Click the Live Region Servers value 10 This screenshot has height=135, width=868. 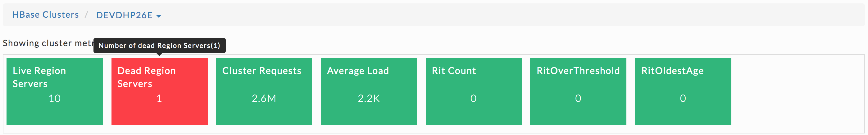click(55, 98)
